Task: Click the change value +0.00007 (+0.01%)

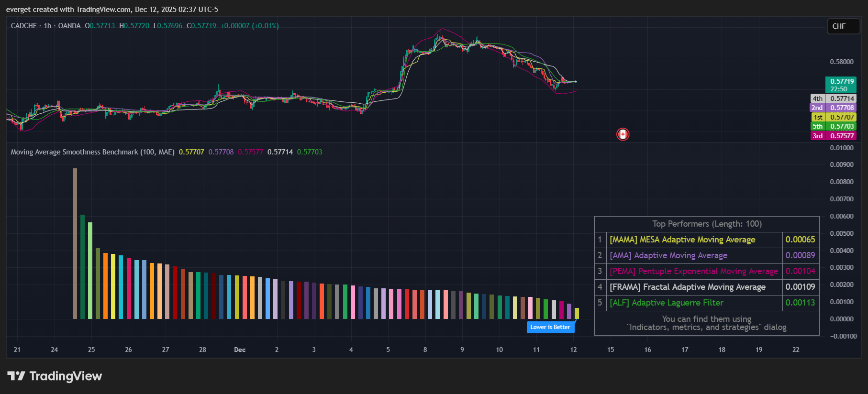Action: [x=250, y=26]
